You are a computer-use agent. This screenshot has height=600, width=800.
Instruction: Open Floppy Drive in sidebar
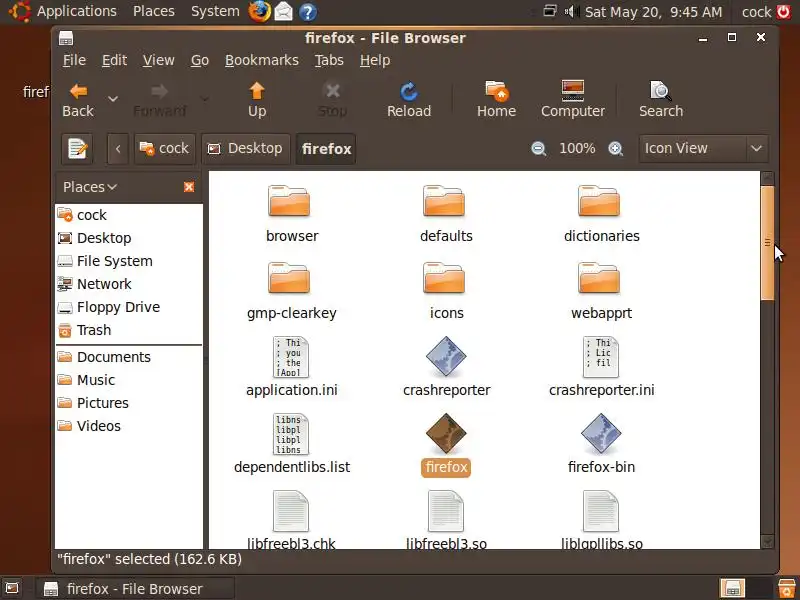[x=129, y=307]
